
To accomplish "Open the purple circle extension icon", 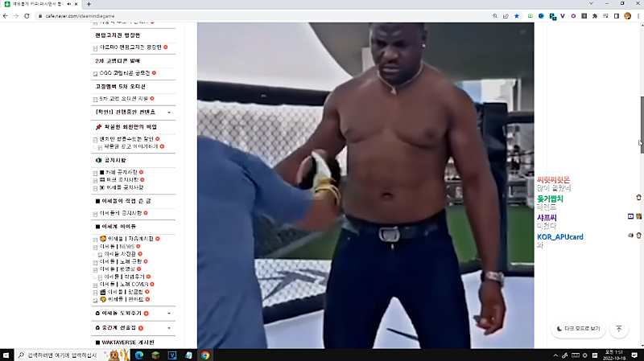I will (573, 16).
